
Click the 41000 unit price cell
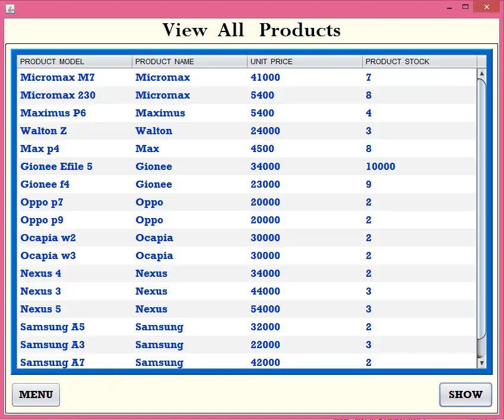pos(305,77)
